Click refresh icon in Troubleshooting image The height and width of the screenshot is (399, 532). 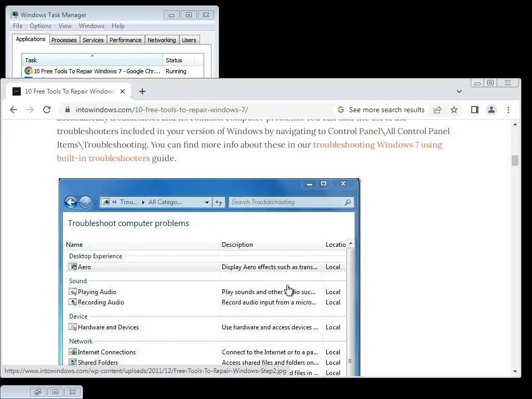click(219, 202)
